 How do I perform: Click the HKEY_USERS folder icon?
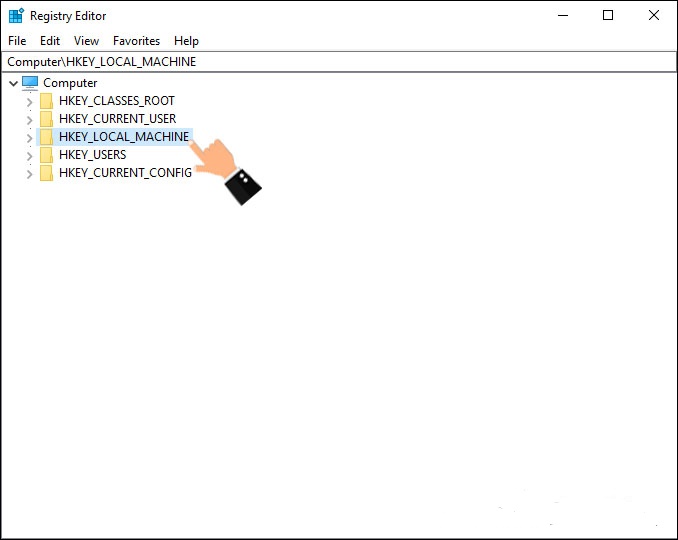pyautogui.click(x=46, y=155)
